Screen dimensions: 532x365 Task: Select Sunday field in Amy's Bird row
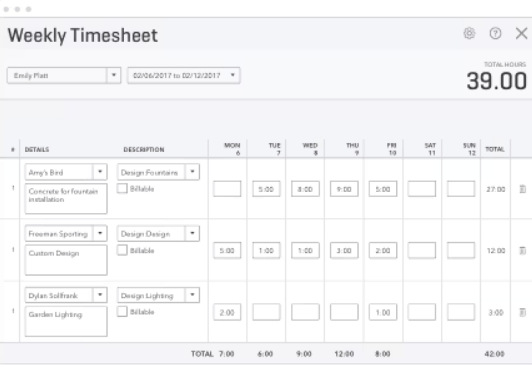[x=461, y=189]
